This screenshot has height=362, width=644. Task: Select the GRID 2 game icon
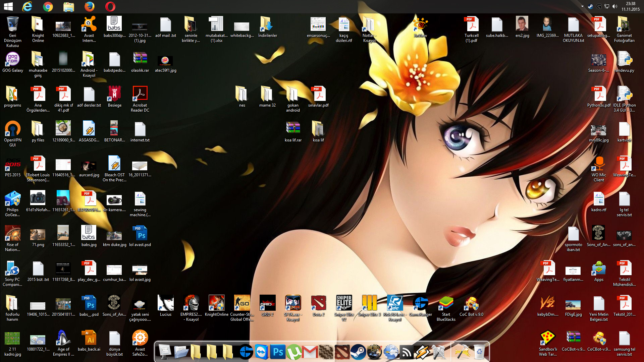click(x=268, y=306)
